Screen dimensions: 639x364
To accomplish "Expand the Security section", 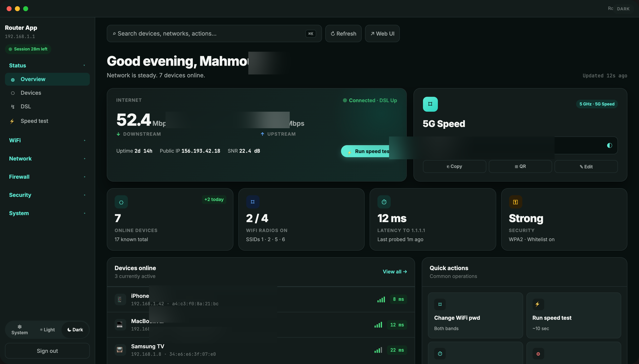I will 47,195.
